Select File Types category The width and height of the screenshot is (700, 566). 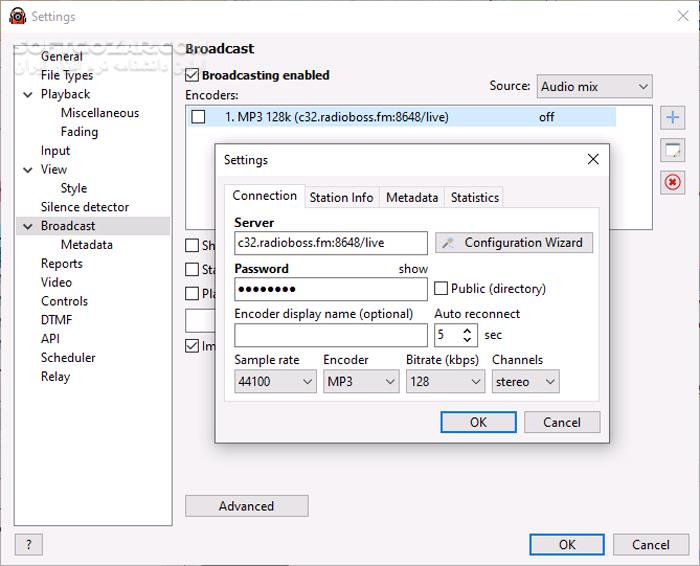[x=67, y=75]
